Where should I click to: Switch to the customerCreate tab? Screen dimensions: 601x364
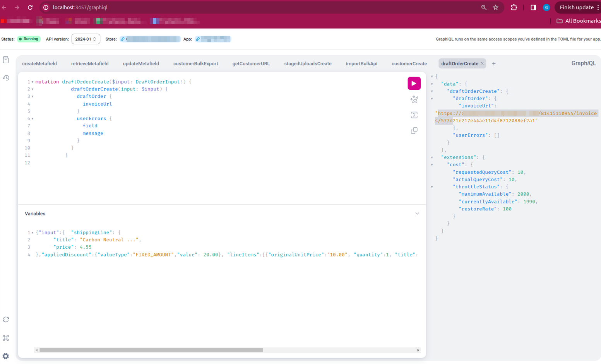[409, 64]
